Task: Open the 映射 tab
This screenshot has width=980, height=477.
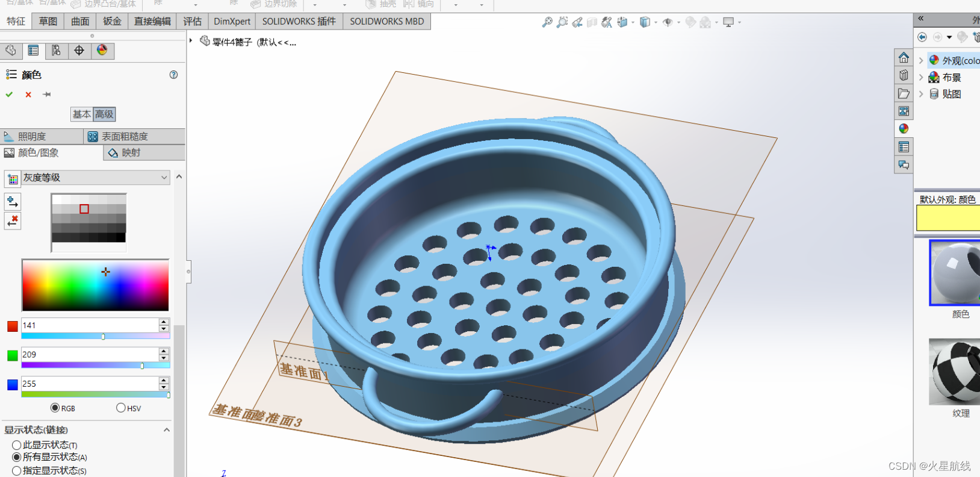Action: [144, 153]
